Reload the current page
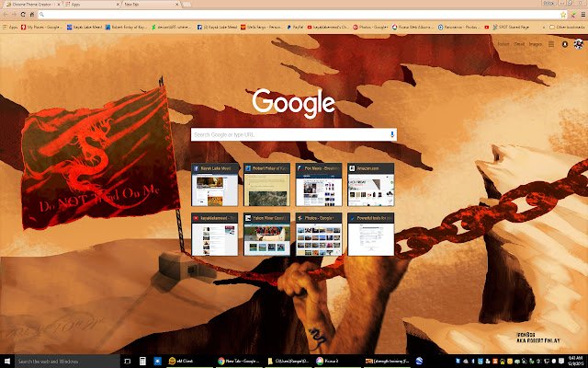Screen dimensions: 588x368 point(23,15)
